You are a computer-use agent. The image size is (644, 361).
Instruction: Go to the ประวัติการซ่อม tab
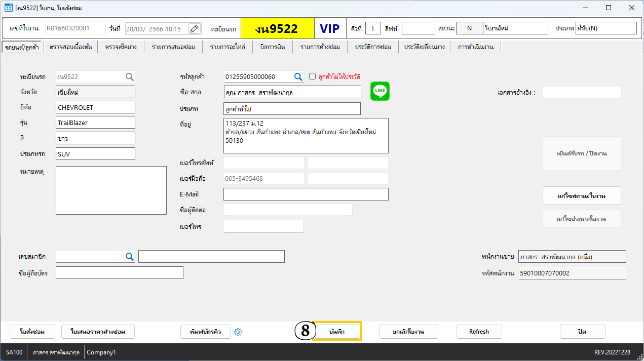point(373,47)
